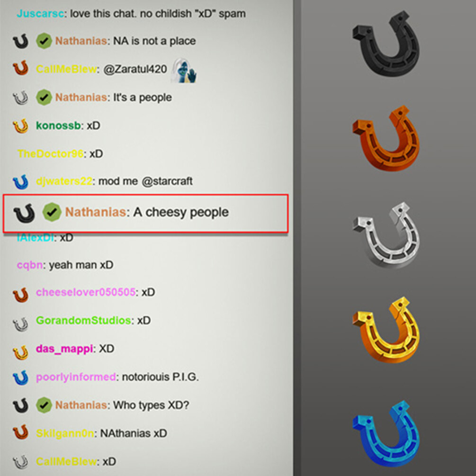Select the large gold horseshoe badge

pos(386,330)
